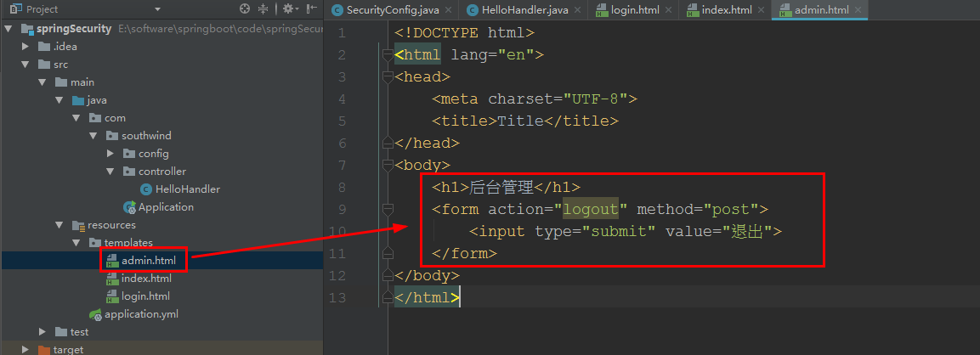This screenshot has width=980, height=355.
Task: Close the admin.html tab
Action: coord(858,10)
